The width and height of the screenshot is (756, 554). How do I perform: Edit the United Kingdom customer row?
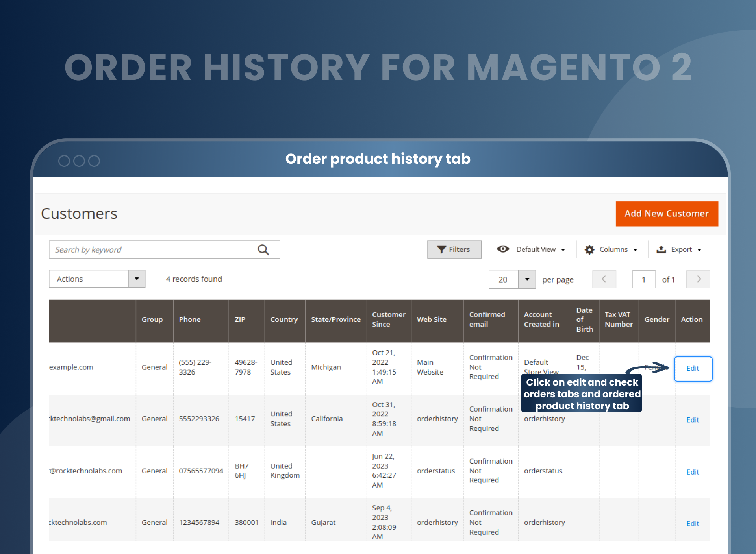pos(693,472)
